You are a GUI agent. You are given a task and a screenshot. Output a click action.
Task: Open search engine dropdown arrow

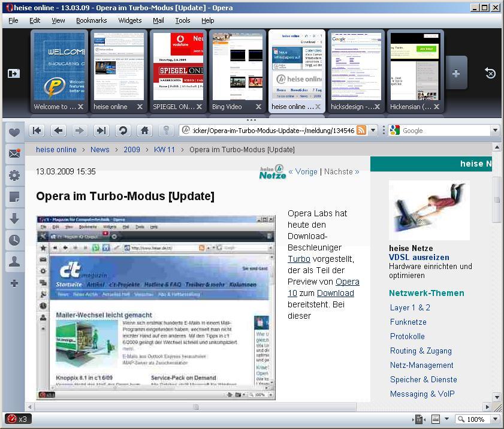(496, 130)
